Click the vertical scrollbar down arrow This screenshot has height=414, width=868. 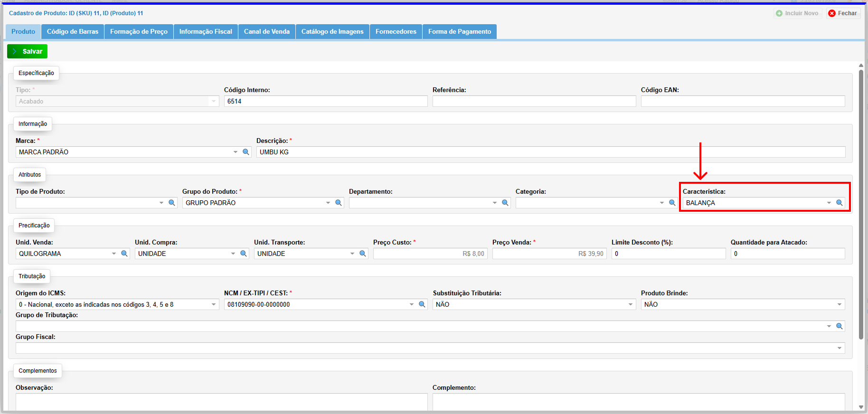click(861, 407)
